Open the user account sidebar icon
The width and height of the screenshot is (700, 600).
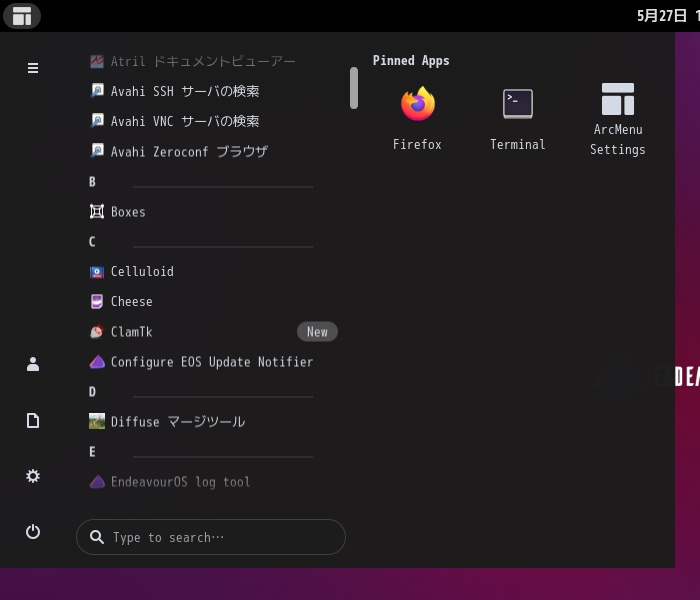(x=33, y=364)
